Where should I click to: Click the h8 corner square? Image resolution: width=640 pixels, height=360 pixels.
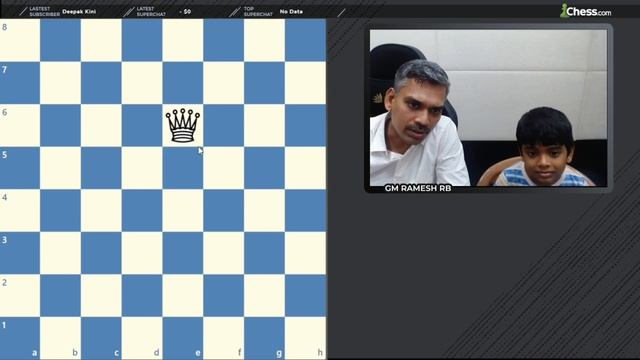(x=305, y=40)
